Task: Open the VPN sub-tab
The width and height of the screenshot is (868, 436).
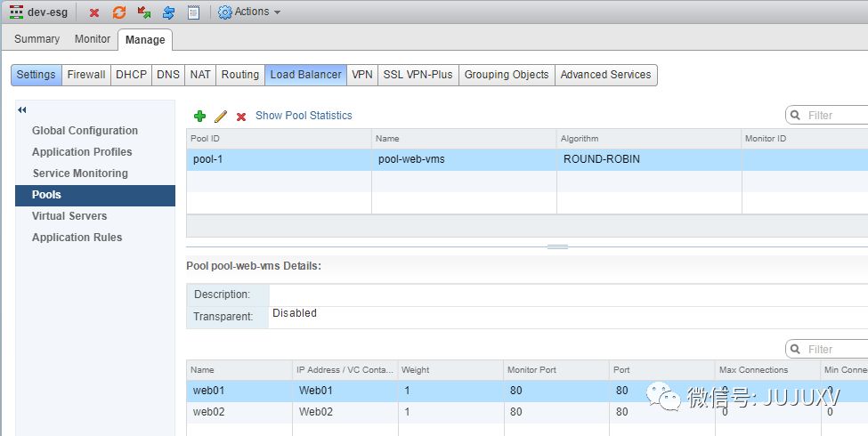Action: pyautogui.click(x=362, y=75)
